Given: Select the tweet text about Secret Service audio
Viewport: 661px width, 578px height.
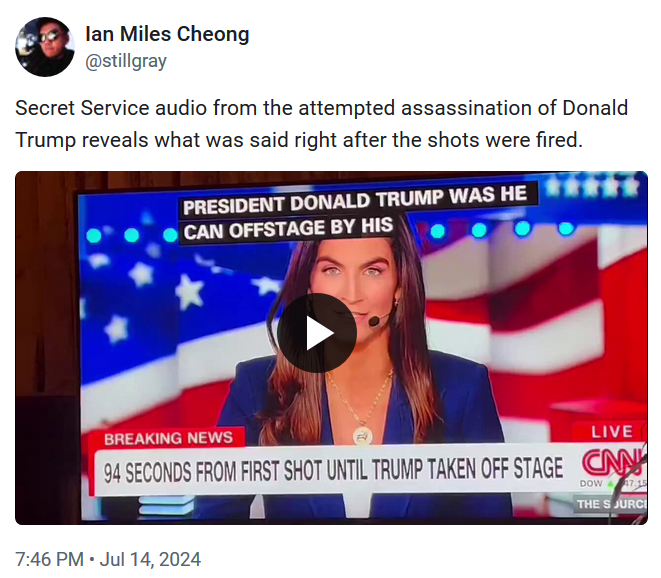Looking at the screenshot, I should click(322, 124).
